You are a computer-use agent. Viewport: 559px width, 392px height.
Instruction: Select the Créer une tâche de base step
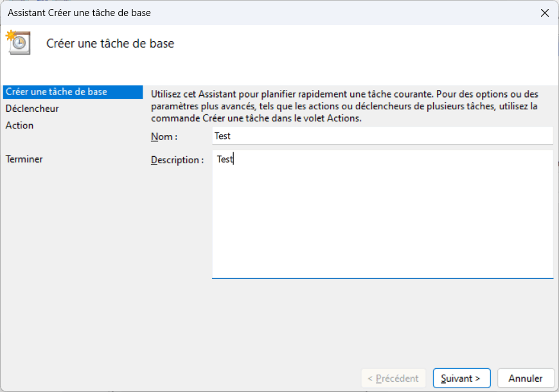[x=57, y=92]
